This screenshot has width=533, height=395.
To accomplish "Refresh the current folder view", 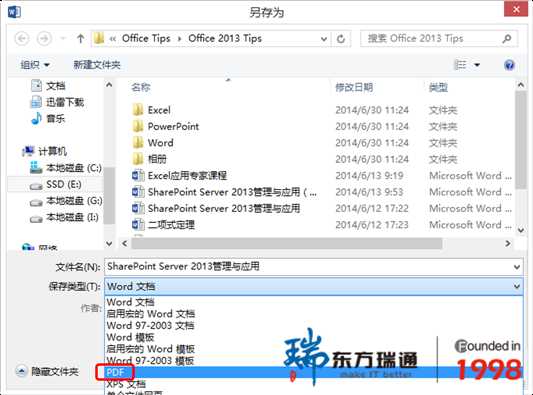I will [x=341, y=39].
